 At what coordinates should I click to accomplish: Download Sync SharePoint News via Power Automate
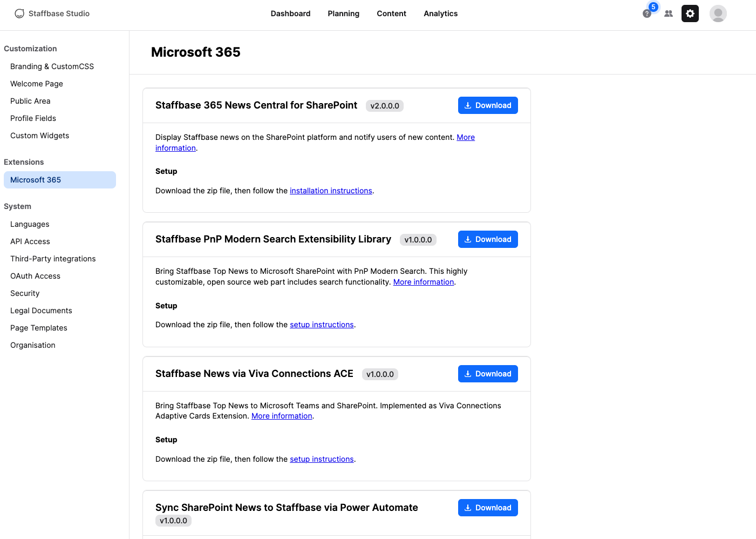488,508
